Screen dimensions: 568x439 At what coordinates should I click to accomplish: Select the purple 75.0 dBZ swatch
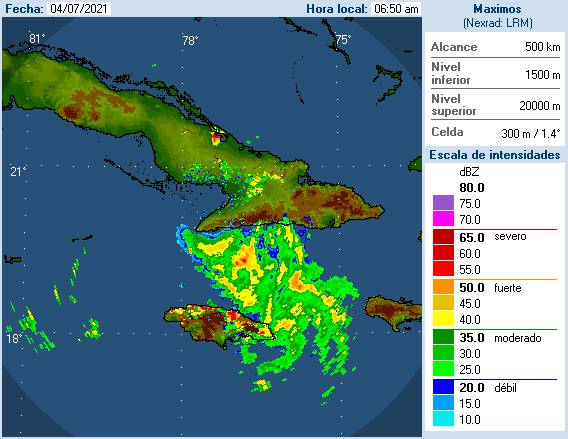(443, 203)
